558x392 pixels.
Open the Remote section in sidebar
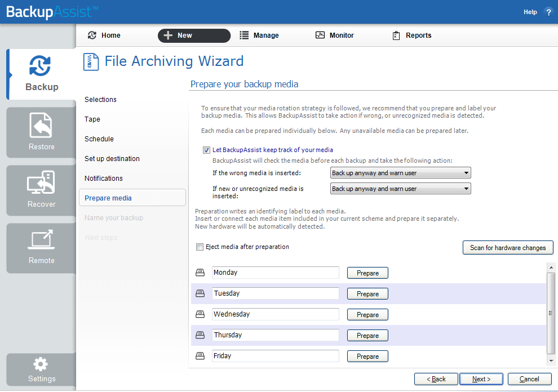tap(41, 248)
